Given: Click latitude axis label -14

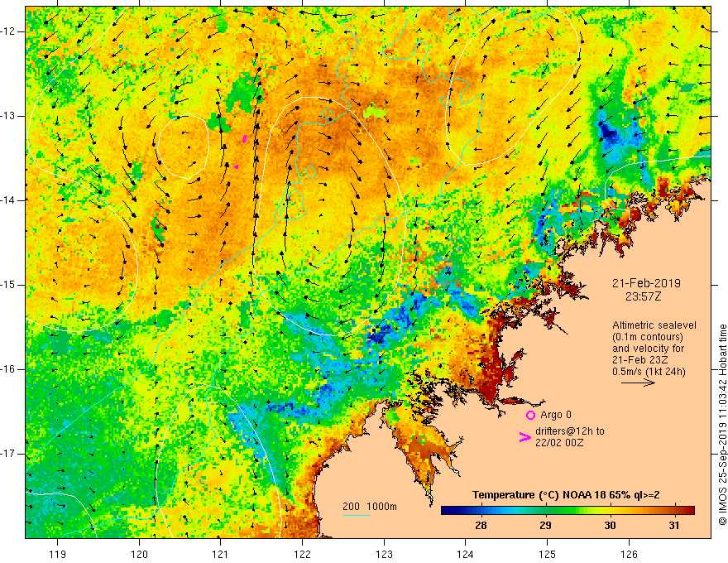Looking at the screenshot, I should [8, 200].
